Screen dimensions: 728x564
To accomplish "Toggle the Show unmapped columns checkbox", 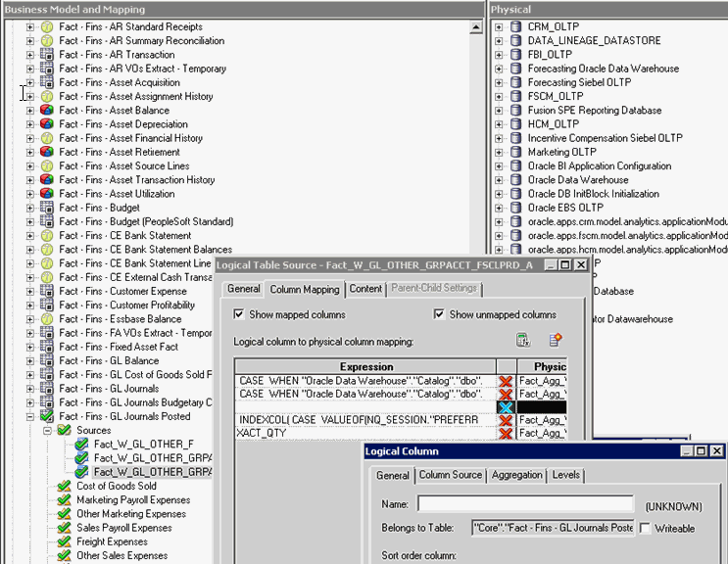I will (x=439, y=314).
